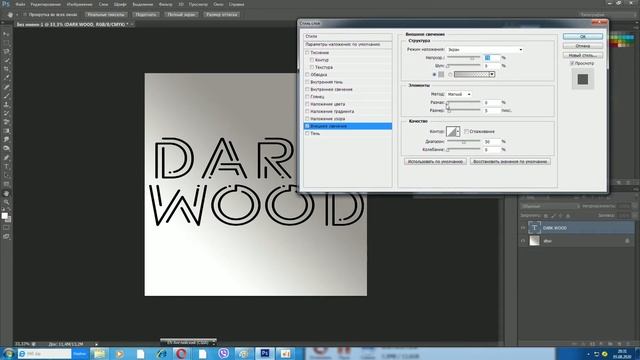Select the Gradient tool

point(6,131)
